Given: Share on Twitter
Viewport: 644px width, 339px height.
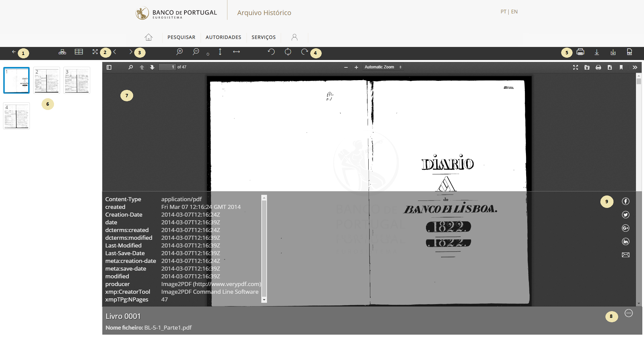Looking at the screenshot, I should tap(626, 215).
